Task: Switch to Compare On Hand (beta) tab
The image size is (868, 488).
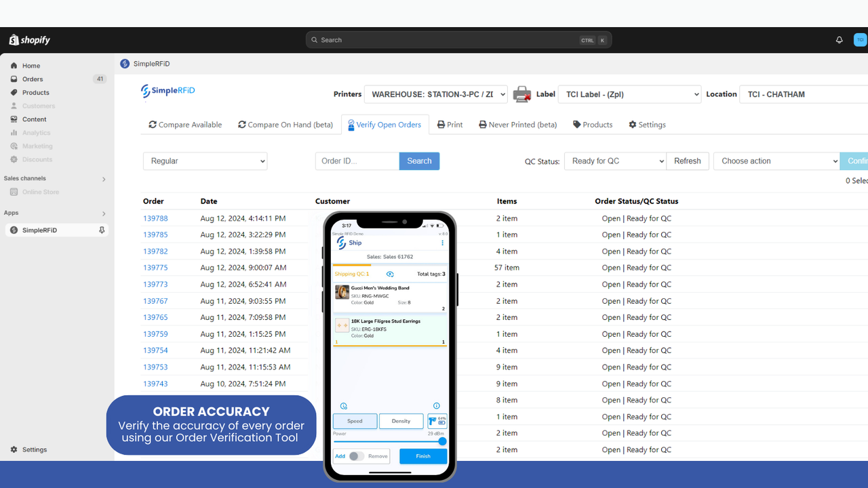Action: [x=285, y=125]
